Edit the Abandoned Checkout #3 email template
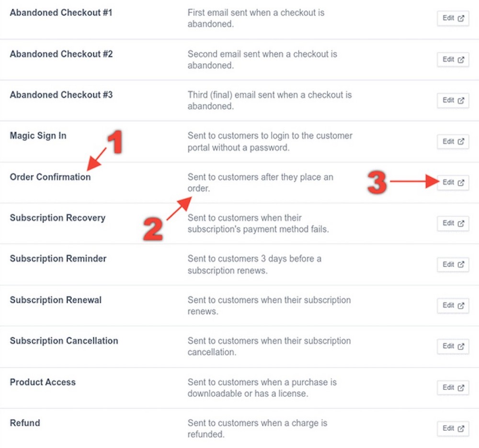Screen dimensions: 479x448 452,101
